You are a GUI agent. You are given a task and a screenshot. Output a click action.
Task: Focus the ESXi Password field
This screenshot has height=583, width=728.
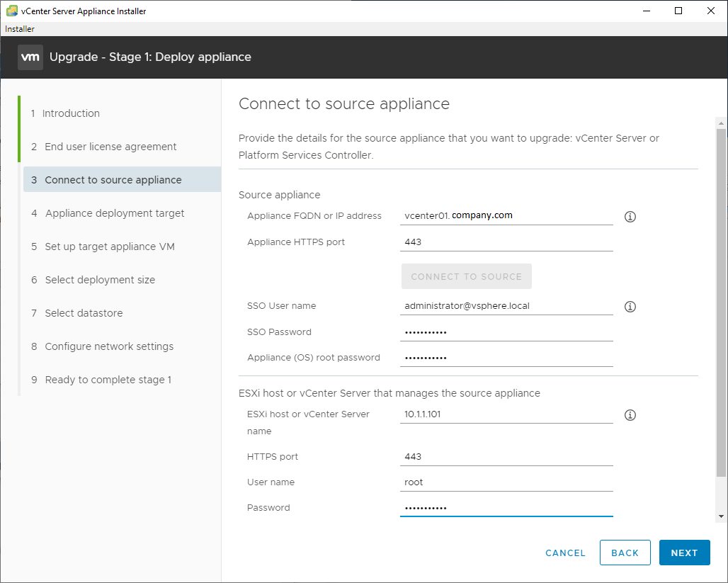506,508
